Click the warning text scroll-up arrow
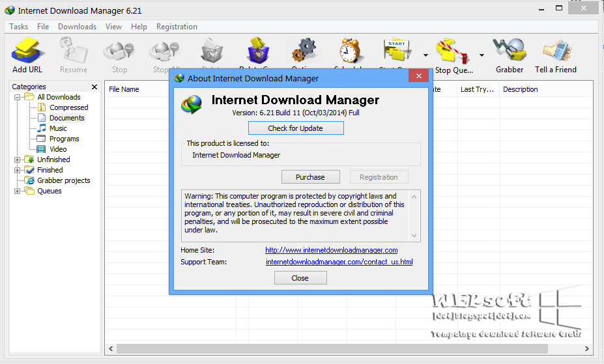This screenshot has width=604, height=364. pos(414,197)
